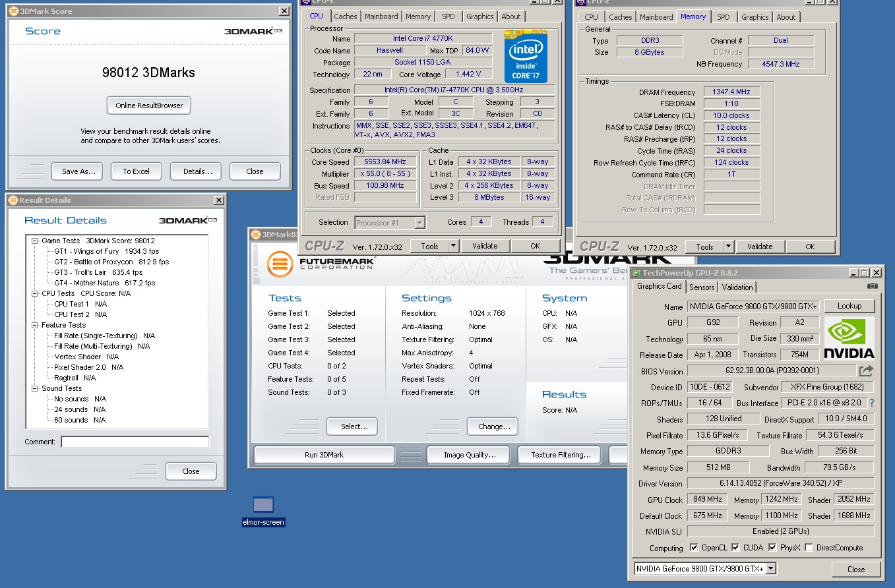The height and width of the screenshot is (588, 895).
Task: Switch to the Sensors tab in GPU-Z
Action: point(702,287)
